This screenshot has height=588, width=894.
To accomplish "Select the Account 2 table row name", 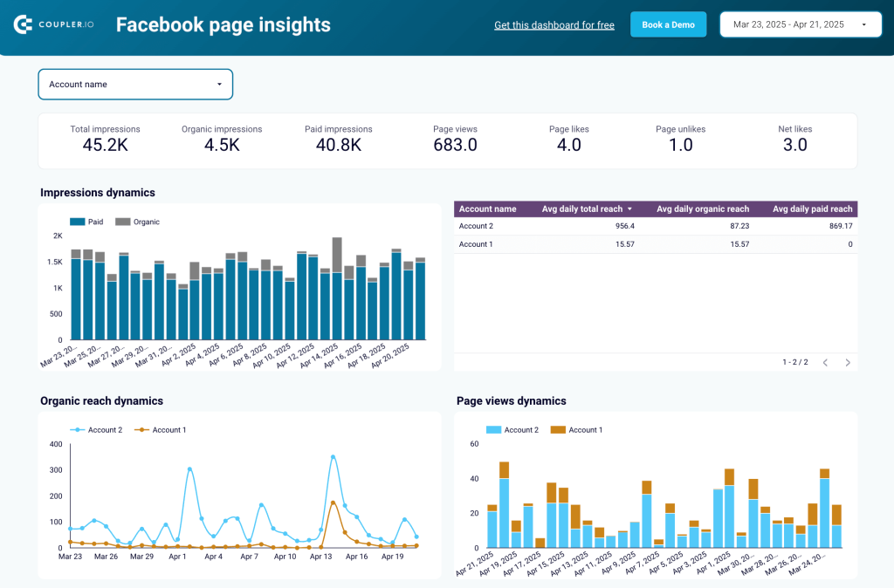I will 476,226.
